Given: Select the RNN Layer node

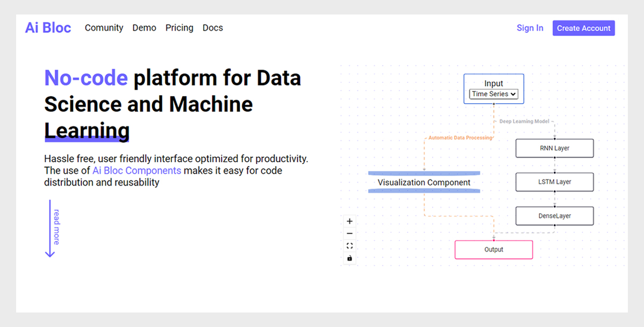Looking at the screenshot, I should pyautogui.click(x=554, y=148).
